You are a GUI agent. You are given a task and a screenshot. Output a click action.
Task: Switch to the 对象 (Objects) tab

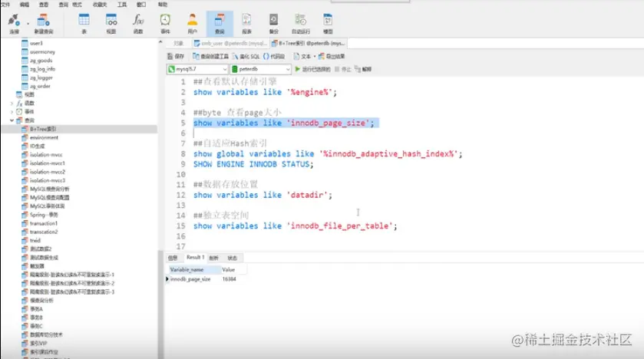(x=178, y=43)
